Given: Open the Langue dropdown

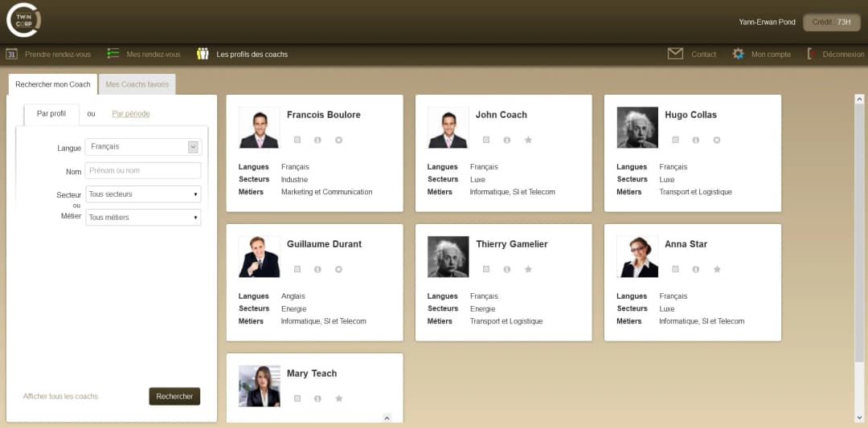Looking at the screenshot, I should [x=143, y=147].
